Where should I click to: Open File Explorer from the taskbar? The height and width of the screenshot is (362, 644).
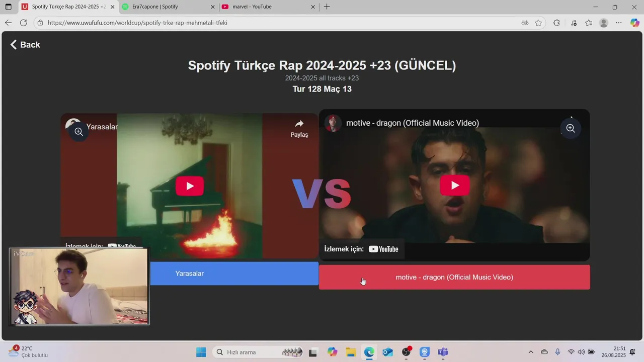351,352
